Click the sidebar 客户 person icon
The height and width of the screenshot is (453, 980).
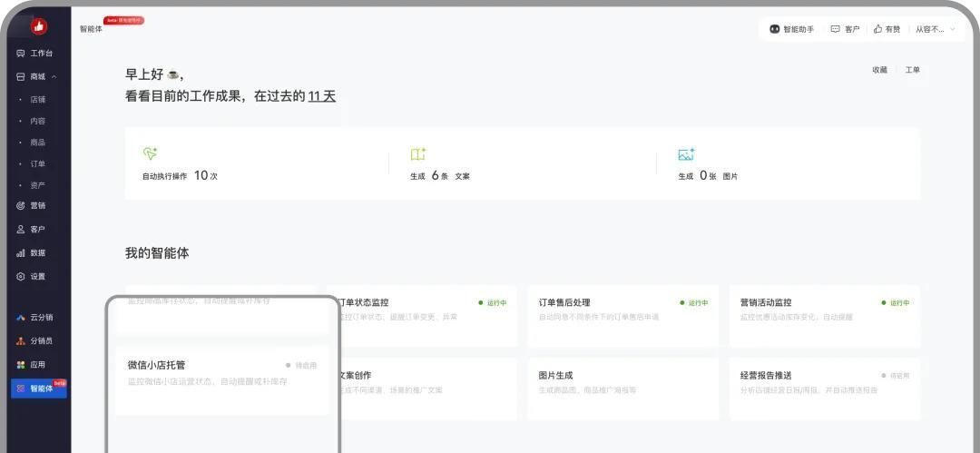pyautogui.click(x=21, y=229)
